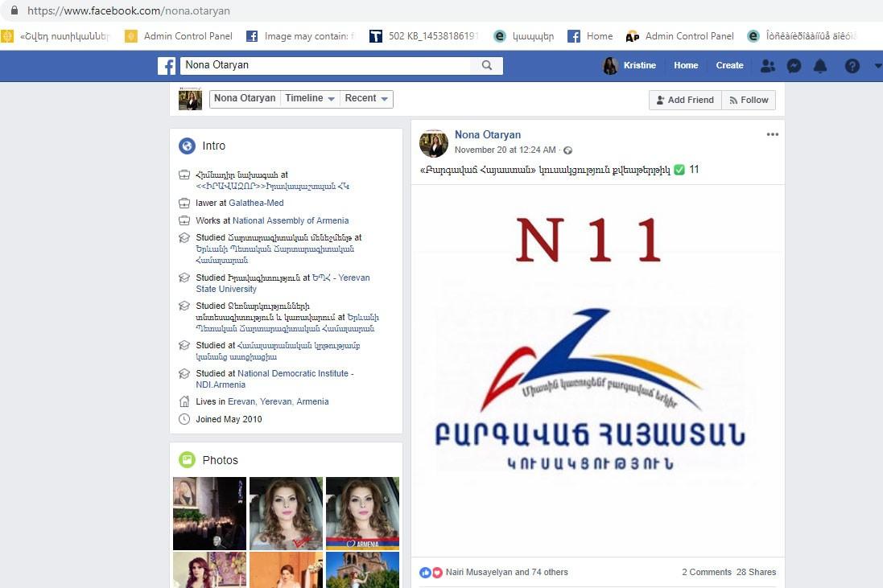Click the public audience globe icon

[x=567, y=150]
